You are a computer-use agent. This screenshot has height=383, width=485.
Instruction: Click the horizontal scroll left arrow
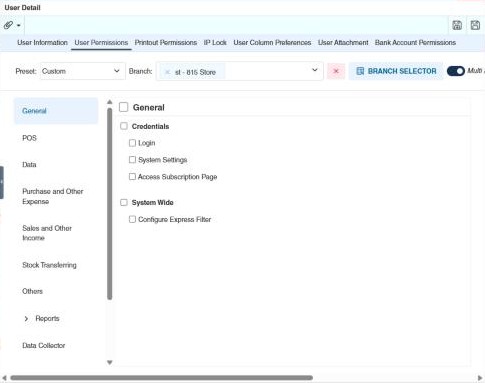4,378
